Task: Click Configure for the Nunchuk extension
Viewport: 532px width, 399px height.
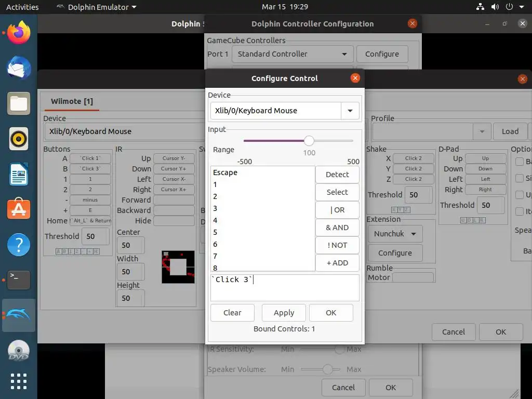Action: (395, 253)
